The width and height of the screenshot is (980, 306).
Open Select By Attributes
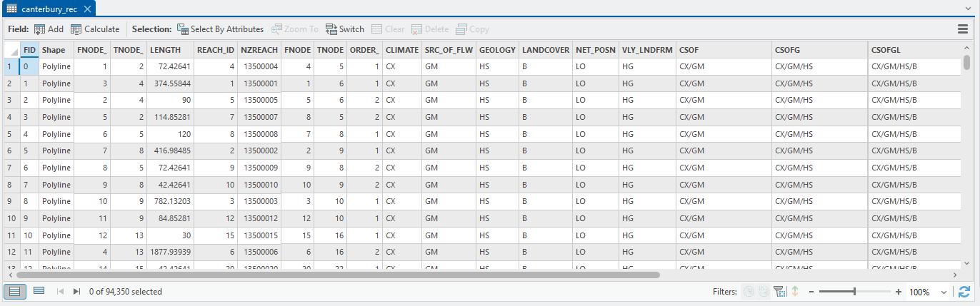221,29
